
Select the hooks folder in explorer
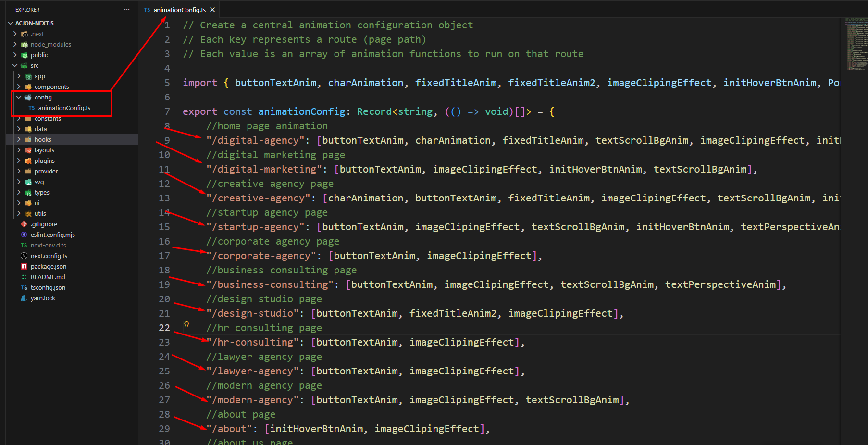click(x=43, y=139)
